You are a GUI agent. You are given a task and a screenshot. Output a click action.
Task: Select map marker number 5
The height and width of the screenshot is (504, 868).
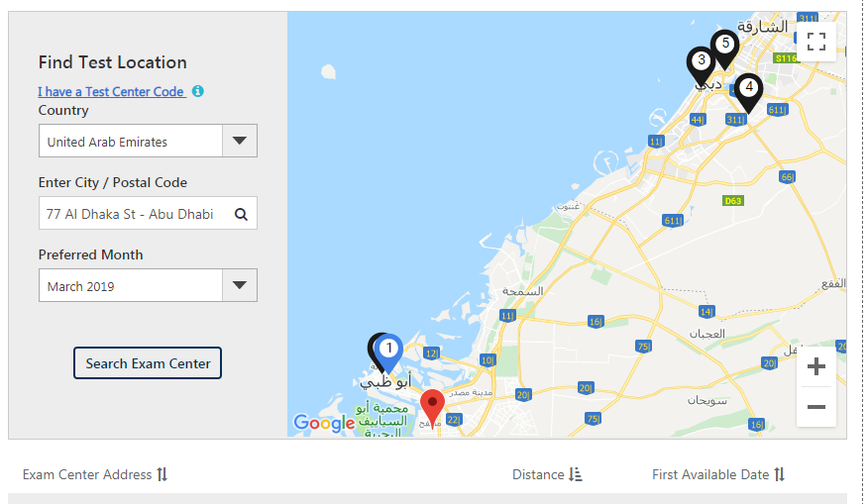(x=724, y=50)
